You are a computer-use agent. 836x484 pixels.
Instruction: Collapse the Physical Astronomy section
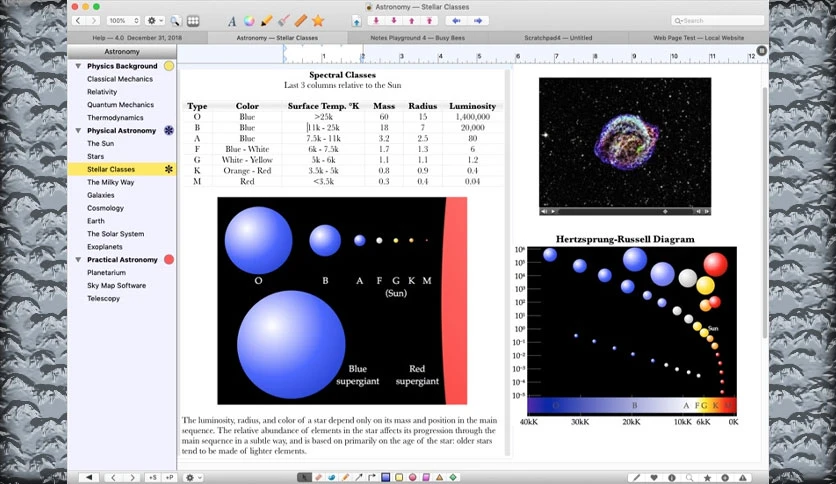pos(78,131)
